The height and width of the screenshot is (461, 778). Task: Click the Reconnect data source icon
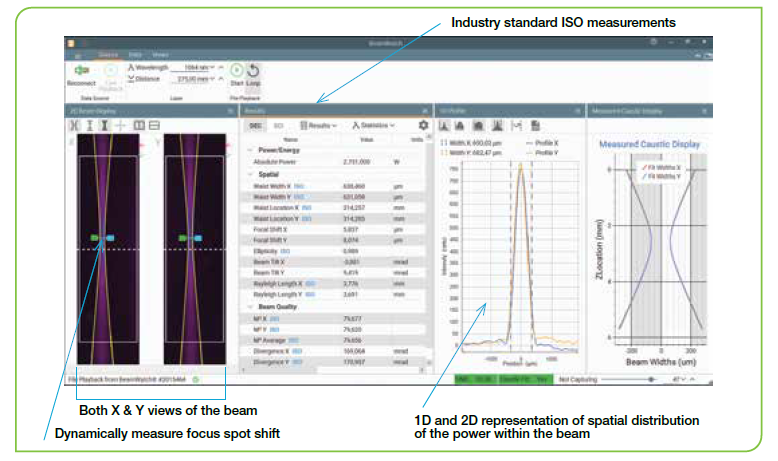point(82,72)
